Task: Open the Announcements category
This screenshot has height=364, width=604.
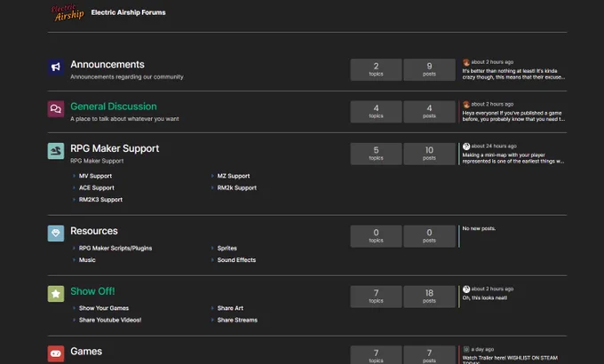Action: [107, 64]
